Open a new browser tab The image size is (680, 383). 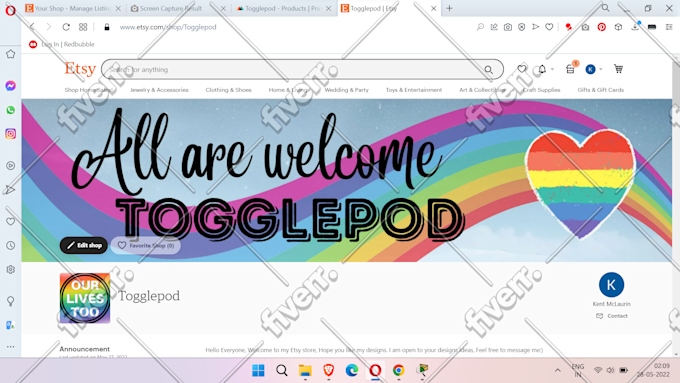pos(449,8)
